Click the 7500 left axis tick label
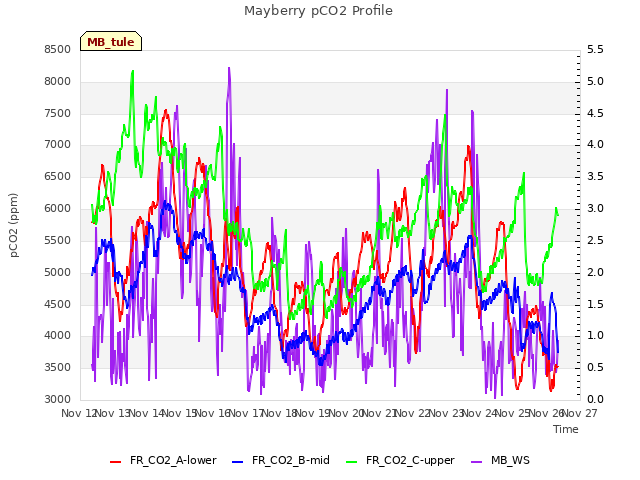640x480 pixels. coord(58,113)
